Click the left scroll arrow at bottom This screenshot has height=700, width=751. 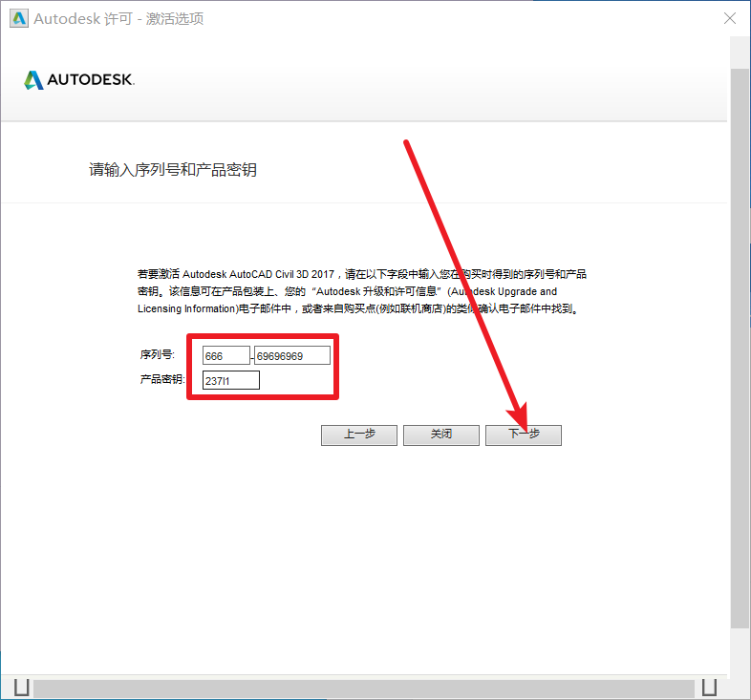[x=22, y=688]
